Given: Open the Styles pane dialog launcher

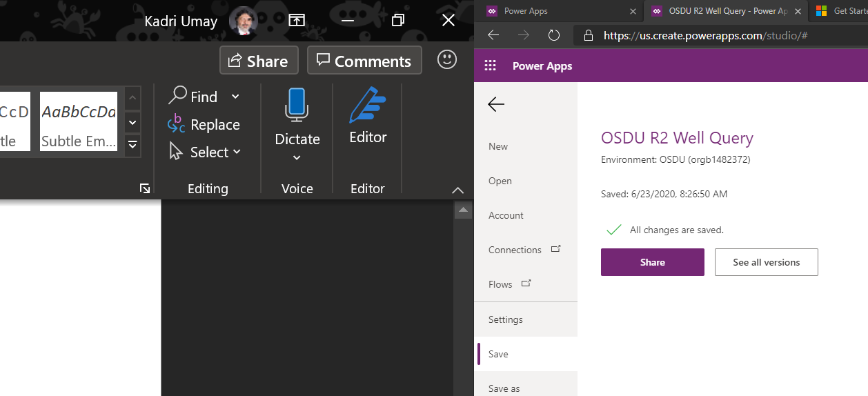Looking at the screenshot, I should (x=144, y=188).
